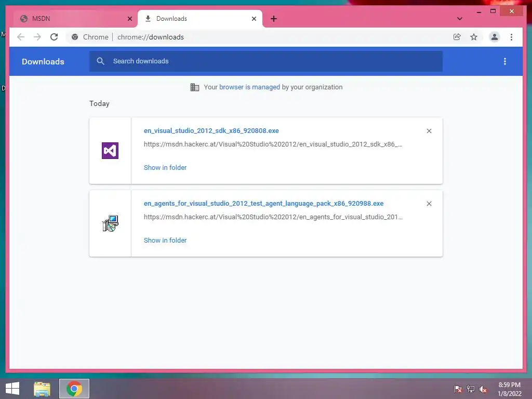Open en_visual_studio_2012_sdk_x86_920808.exe file link
This screenshot has width=532, height=399.
click(x=211, y=130)
